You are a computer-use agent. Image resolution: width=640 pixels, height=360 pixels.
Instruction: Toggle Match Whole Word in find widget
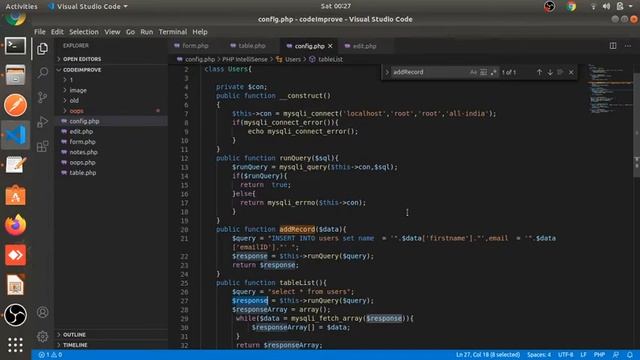[x=483, y=72]
